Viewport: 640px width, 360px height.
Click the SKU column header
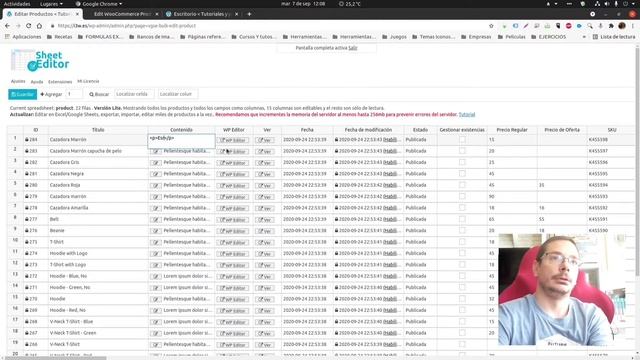[611, 130]
